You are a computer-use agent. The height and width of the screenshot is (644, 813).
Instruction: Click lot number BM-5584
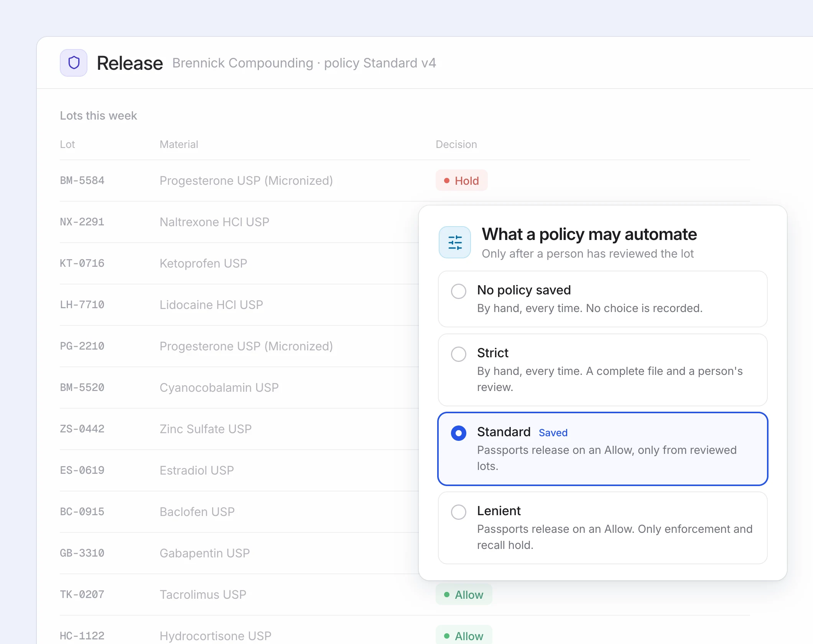(82, 181)
